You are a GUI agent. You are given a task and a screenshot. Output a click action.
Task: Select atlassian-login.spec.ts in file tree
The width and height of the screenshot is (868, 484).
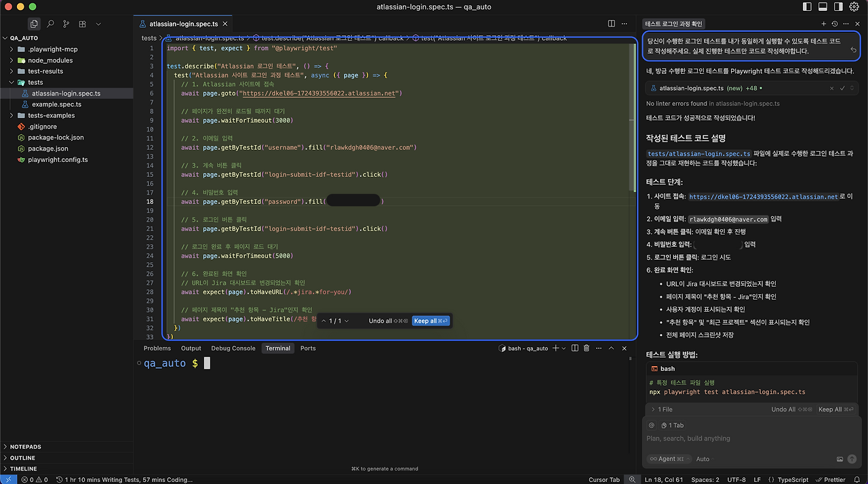pyautogui.click(x=66, y=94)
